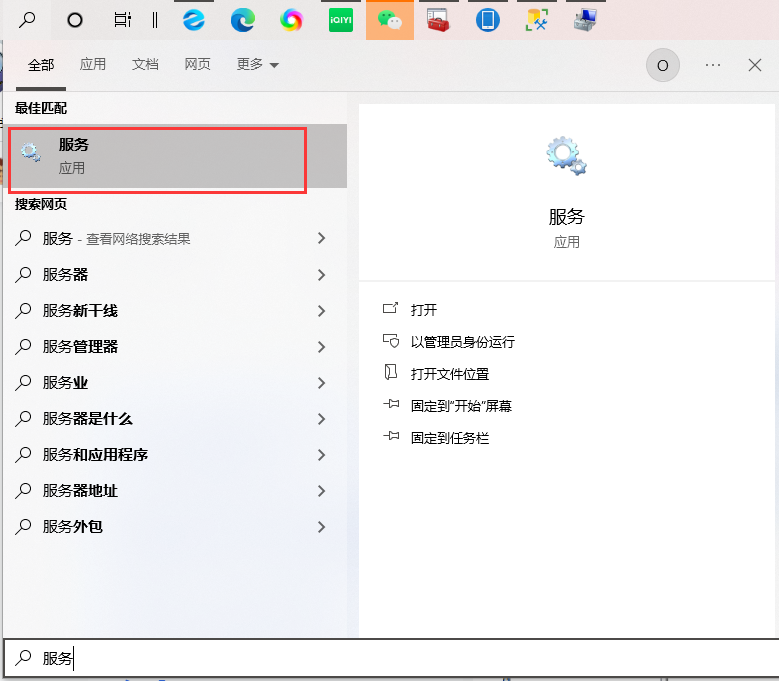This screenshot has width=779, height=681.
Task: Click the file location icon beside 打开文件位置
Action: pyautogui.click(x=390, y=372)
